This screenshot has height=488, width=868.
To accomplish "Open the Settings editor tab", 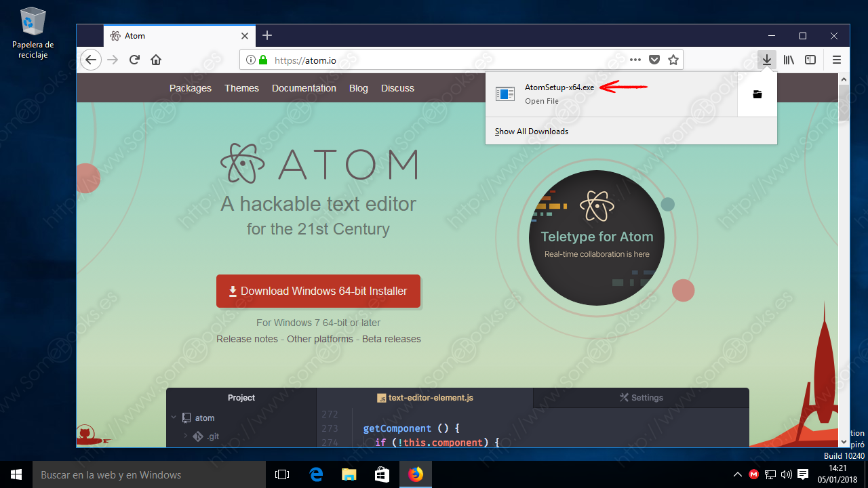I will pyautogui.click(x=641, y=398).
